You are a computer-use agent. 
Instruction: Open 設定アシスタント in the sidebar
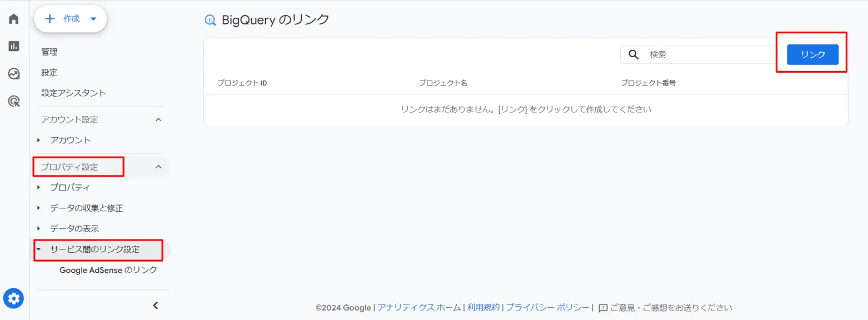(x=73, y=93)
